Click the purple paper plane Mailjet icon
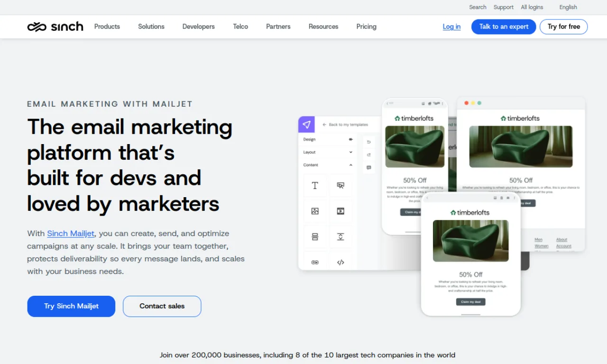This screenshot has height=364, width=607. tap(306, 125)
